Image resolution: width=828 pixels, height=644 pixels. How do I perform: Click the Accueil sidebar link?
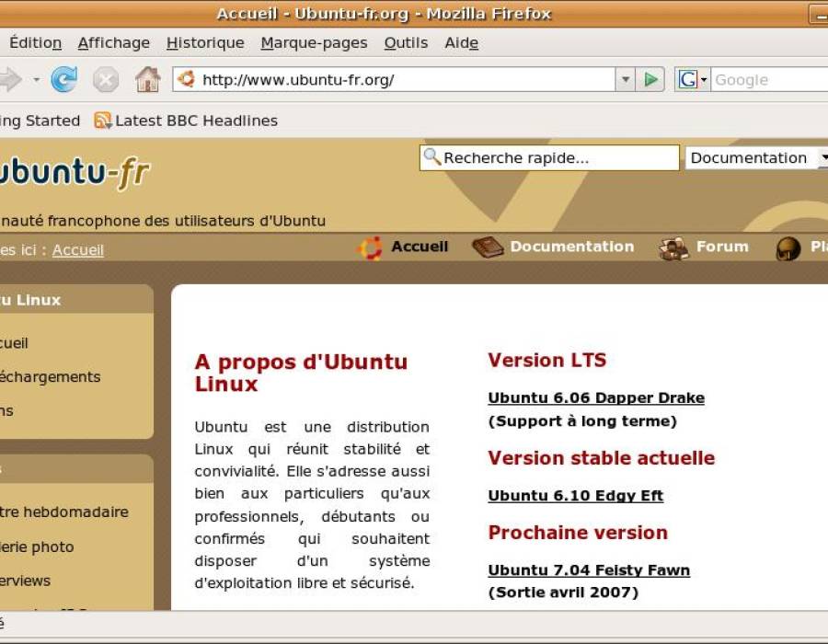14,343
